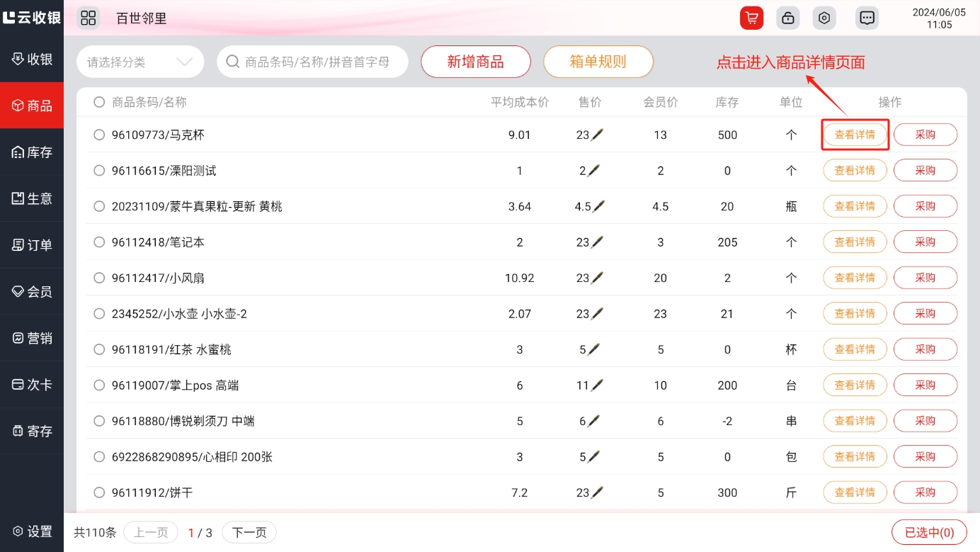Click the hexagon settings icon in header
The height and width of the screenshot is (552, 980).
point(824,18)
